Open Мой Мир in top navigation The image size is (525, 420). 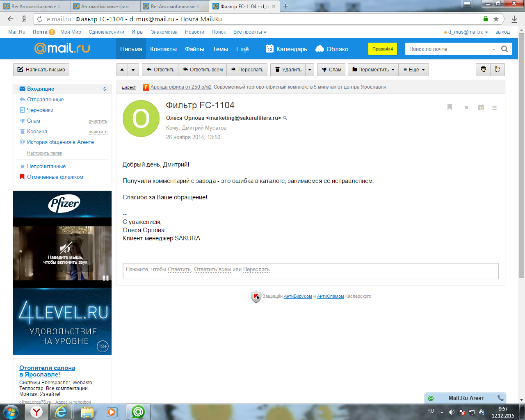tap(71, 32)
